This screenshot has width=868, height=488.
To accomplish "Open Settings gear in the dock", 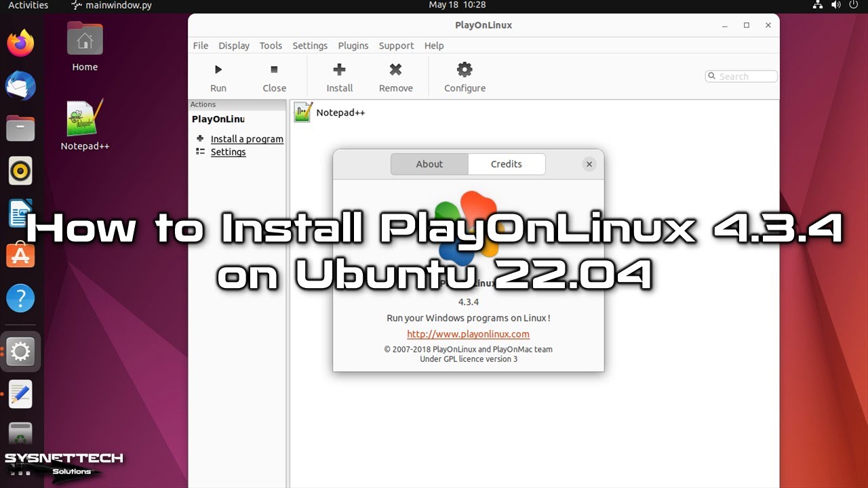I will 20,352.
